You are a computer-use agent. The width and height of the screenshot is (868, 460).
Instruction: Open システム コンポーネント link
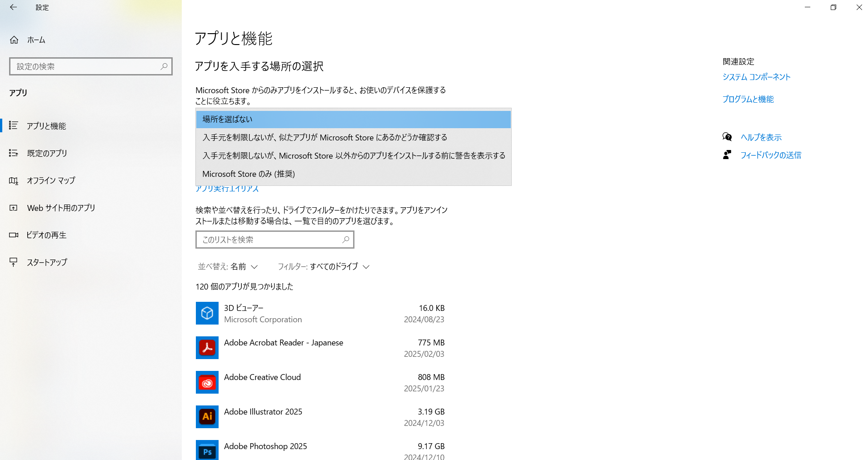pos(756,77)
